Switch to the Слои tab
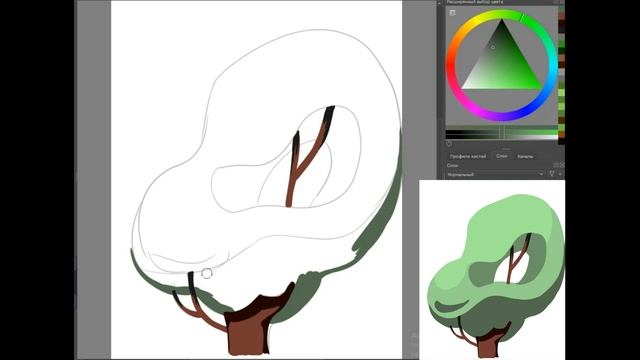Image resolution: width=640 pixels, height=360 pixels. 502,156
